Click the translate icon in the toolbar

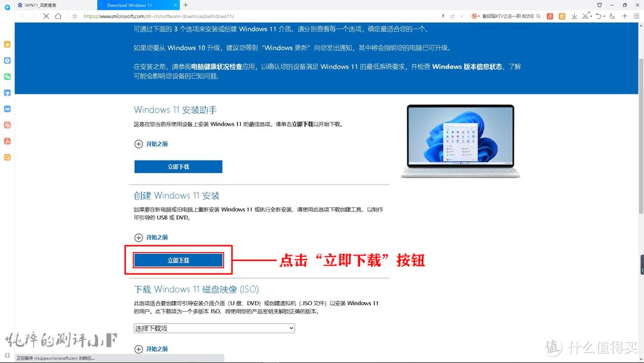coord(549,16)
